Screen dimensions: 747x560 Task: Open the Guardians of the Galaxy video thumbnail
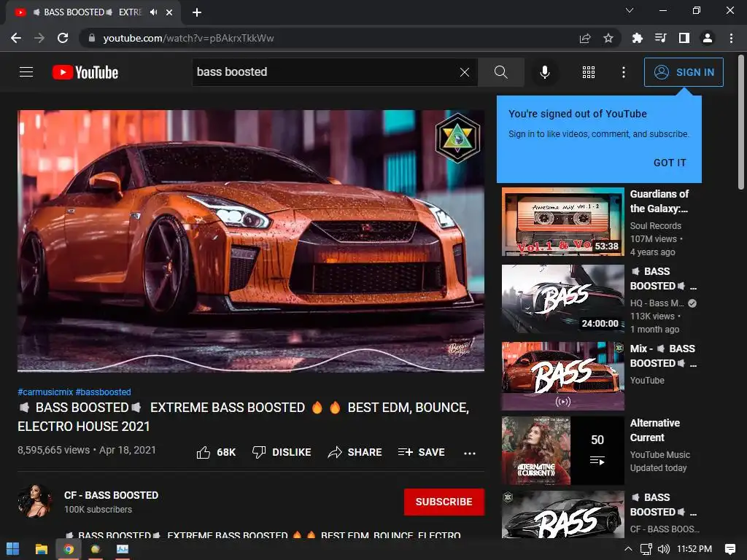(x=562, y=222)
